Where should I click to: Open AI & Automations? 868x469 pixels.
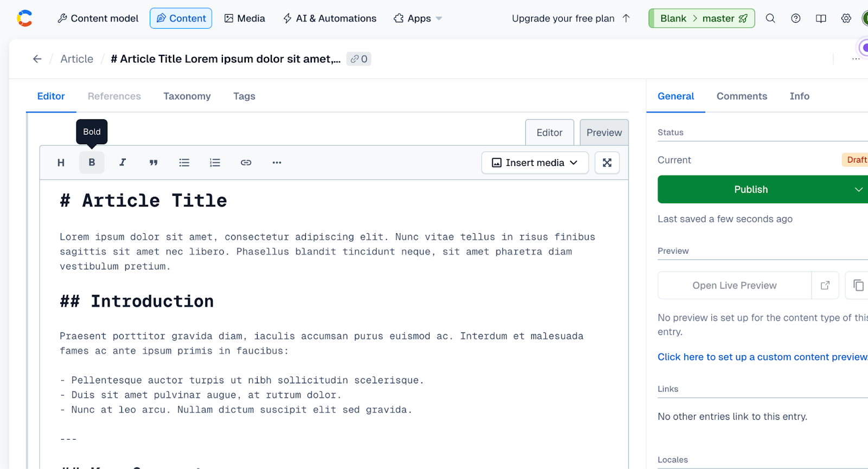329,18
